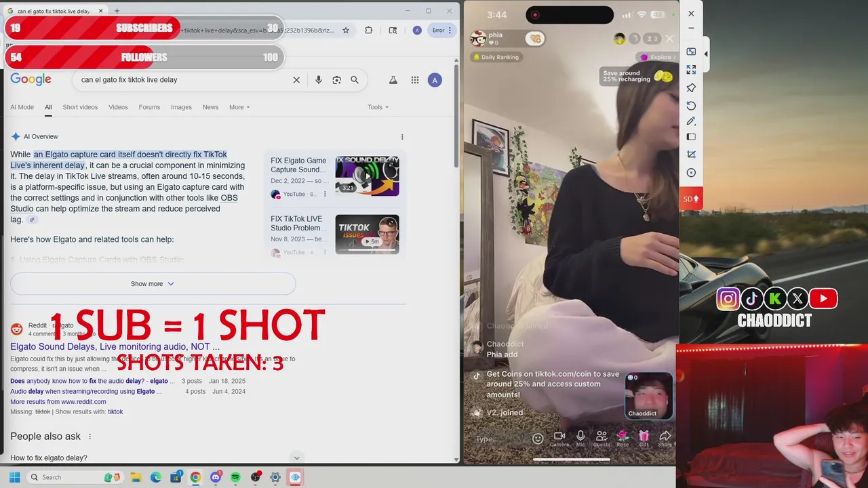Open the Chrome Error menu button

coord(442,30)
